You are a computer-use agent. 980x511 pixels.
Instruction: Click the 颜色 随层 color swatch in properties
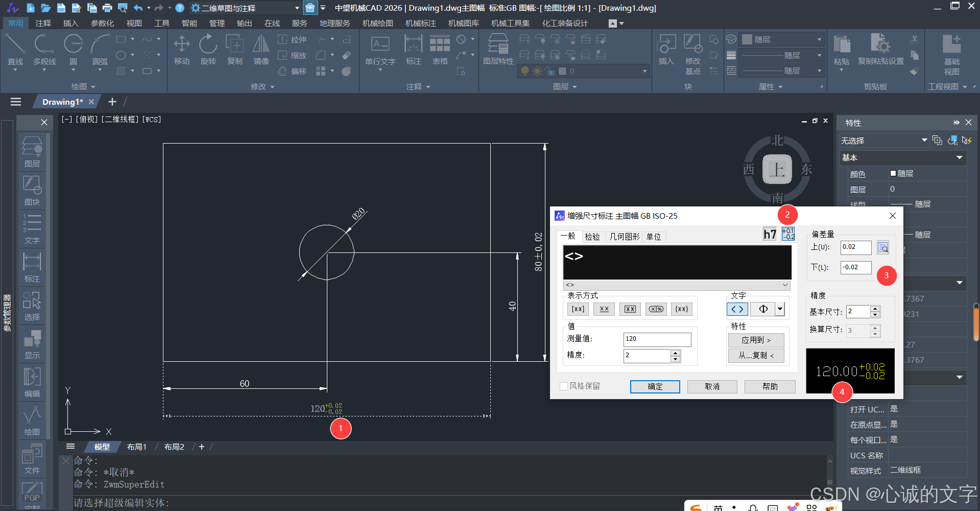(893, 174)
